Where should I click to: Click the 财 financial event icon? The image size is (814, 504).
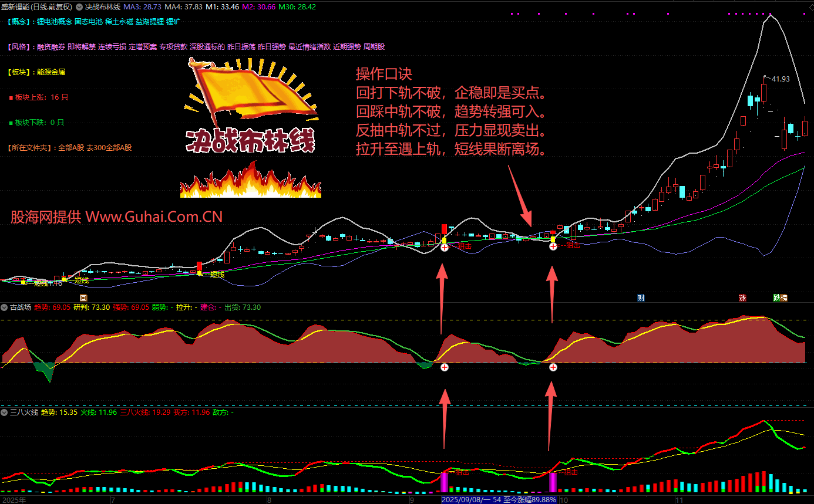coord(641,298)
